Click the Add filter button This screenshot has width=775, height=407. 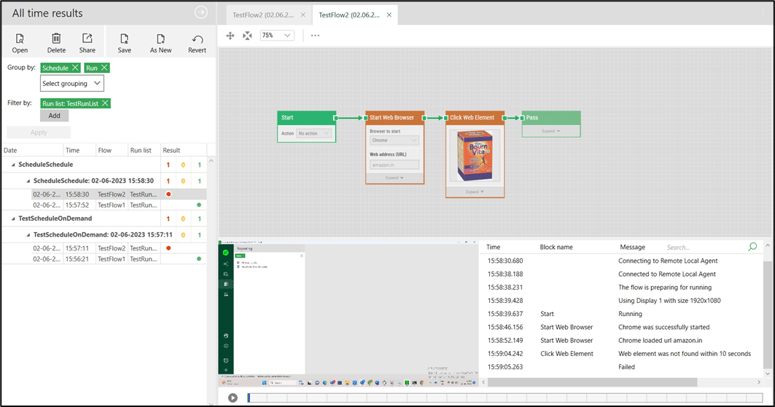[x=54, y=116]
